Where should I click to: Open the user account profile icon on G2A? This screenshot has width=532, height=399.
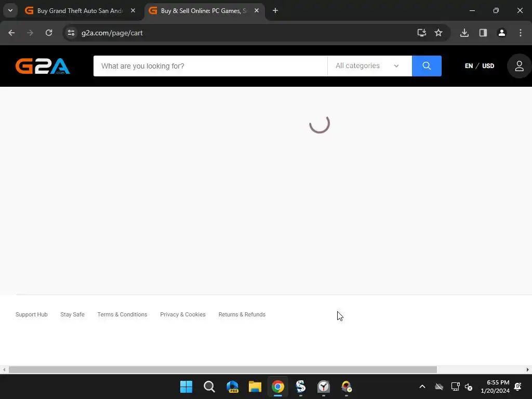click(x=519, y=66)
